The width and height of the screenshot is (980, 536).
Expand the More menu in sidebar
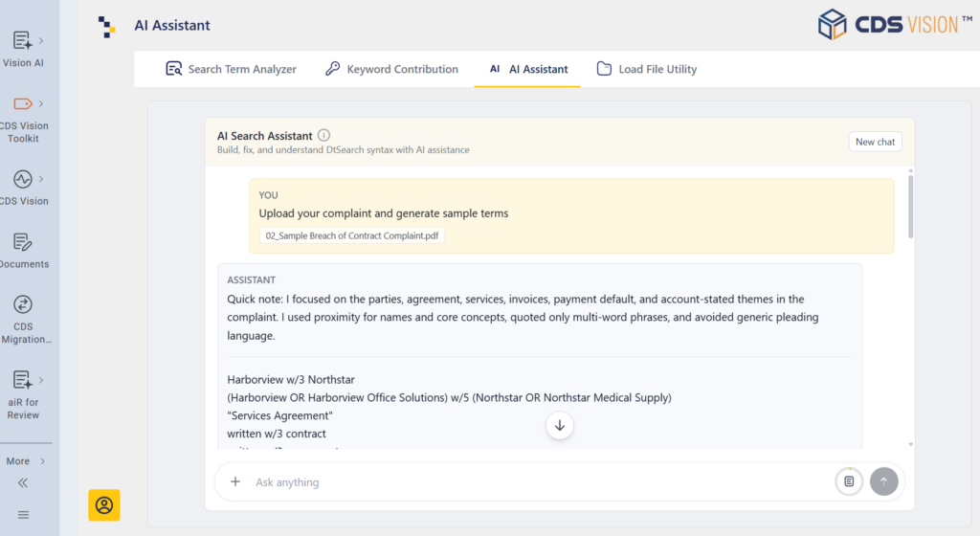(26, 461)
